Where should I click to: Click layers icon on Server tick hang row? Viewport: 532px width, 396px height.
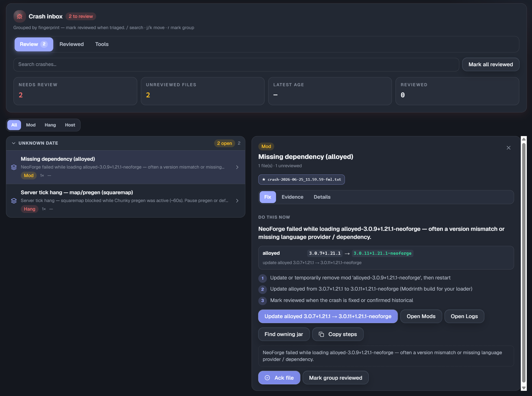[14, 201]
